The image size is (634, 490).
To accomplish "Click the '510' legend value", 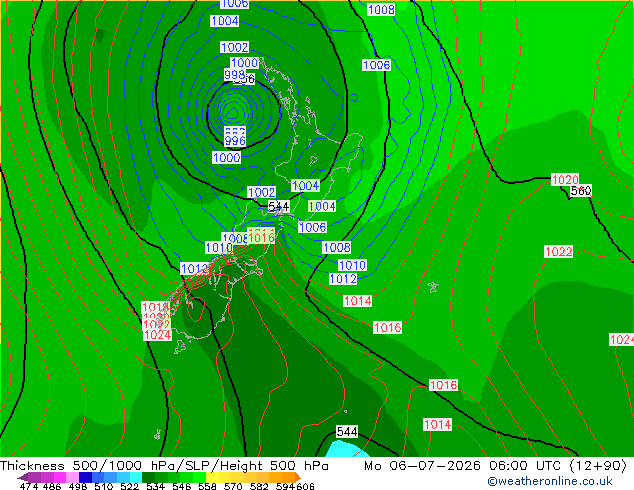I will click(x=104, y=486).
